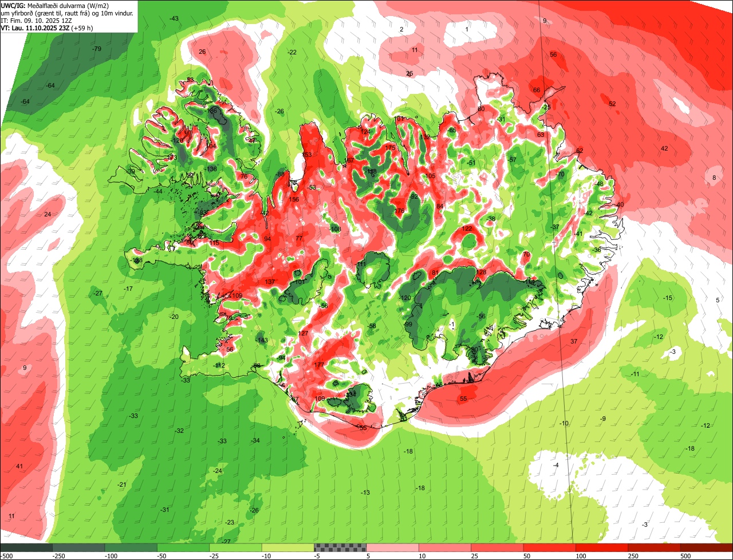Click the map value '115'
The image size is (733, 560).
coord(215,243)
